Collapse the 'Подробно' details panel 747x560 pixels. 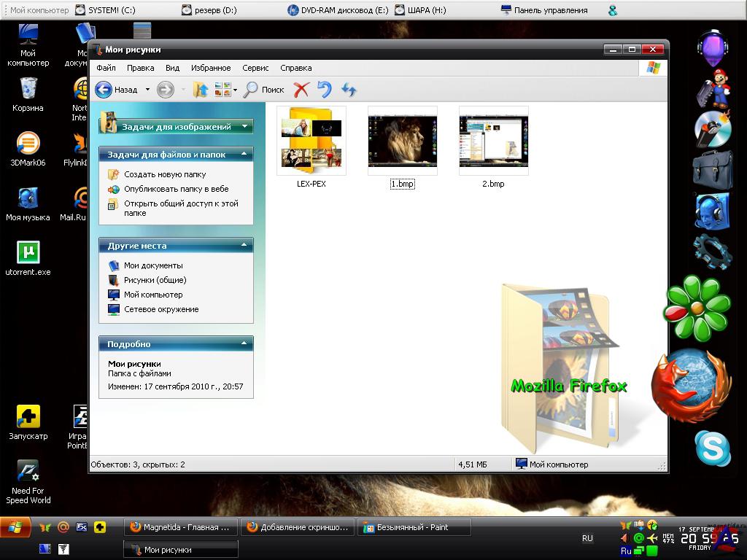pyautogui.click(x=244, y=344)
